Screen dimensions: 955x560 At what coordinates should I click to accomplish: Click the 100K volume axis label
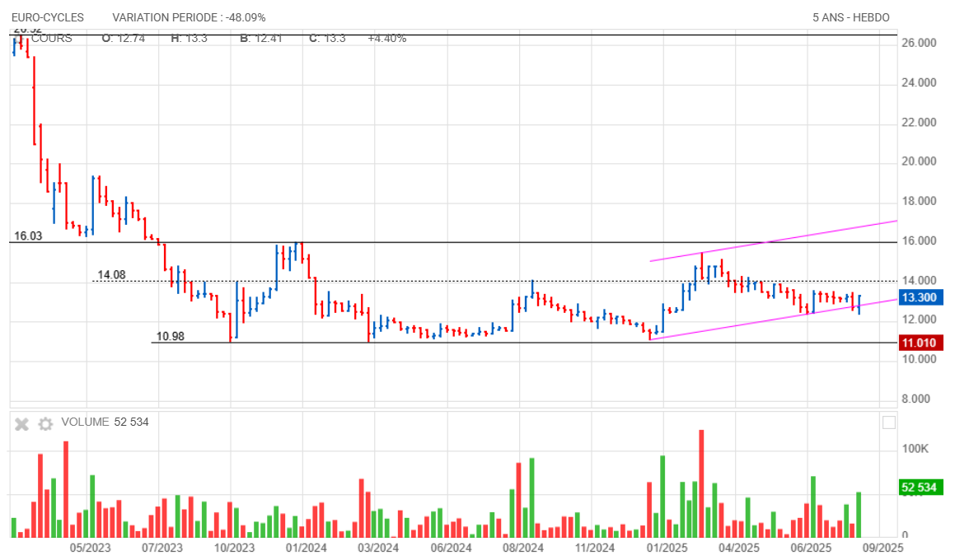click(x=916, y=450)
